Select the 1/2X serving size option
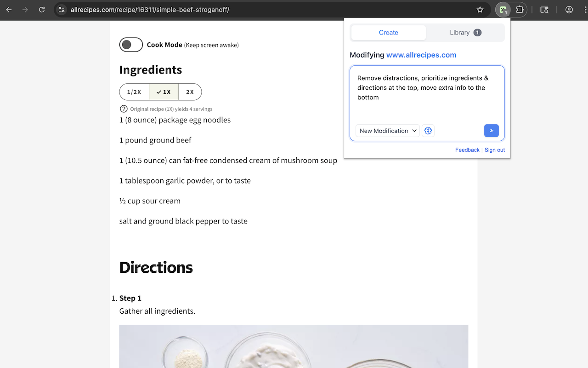This screenshot has height=368, width=588. coord(134,92)
